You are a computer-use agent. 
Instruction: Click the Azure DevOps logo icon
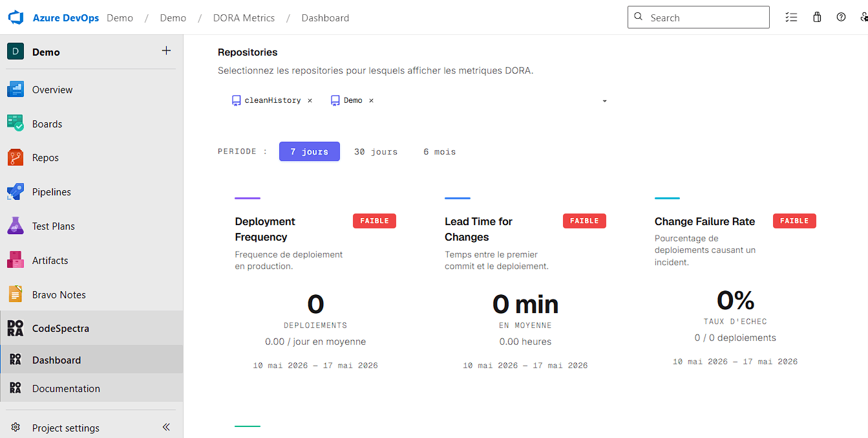tap(16, 17)
